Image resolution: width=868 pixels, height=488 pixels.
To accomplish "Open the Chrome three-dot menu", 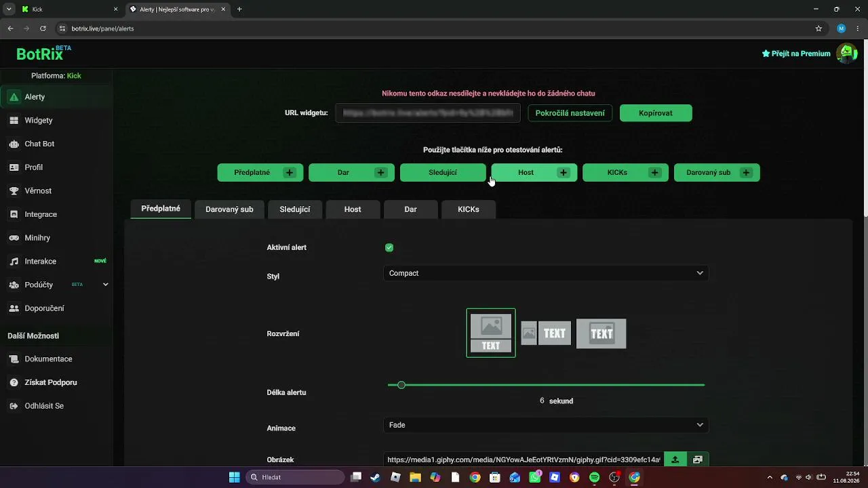I will 859,28.
